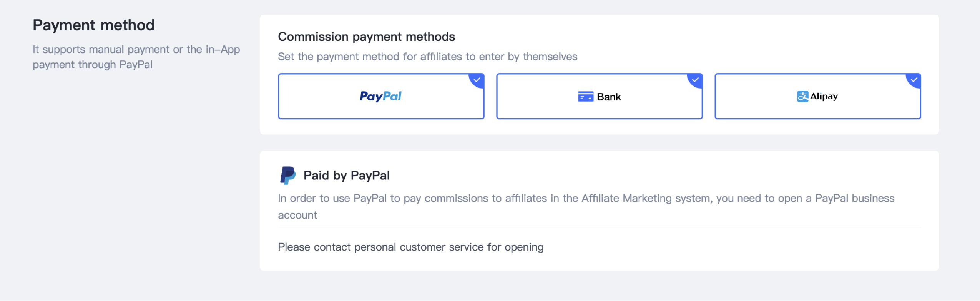
Task: Click 'Please contact personal customer service for opening'
Action: [410, 247]
